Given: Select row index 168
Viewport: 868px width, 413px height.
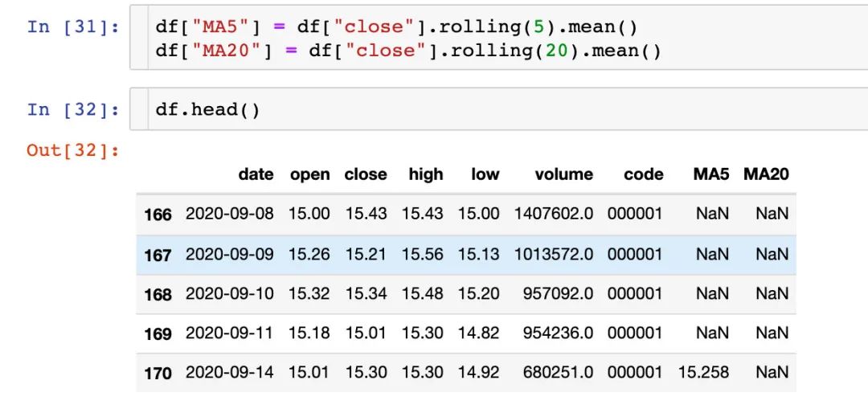Looking at the screenshot, I should [158, 295].
